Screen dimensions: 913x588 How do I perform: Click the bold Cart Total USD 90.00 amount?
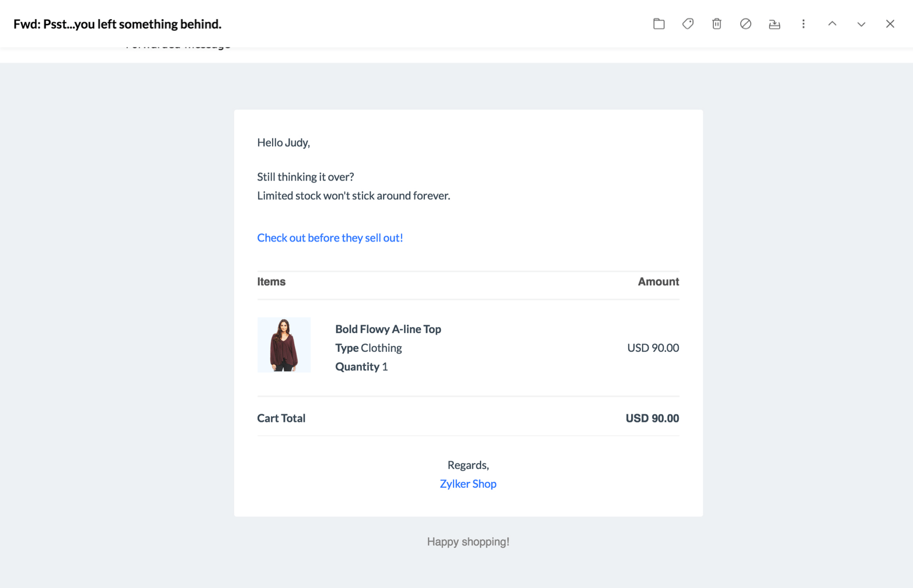(x=651, y=418)
